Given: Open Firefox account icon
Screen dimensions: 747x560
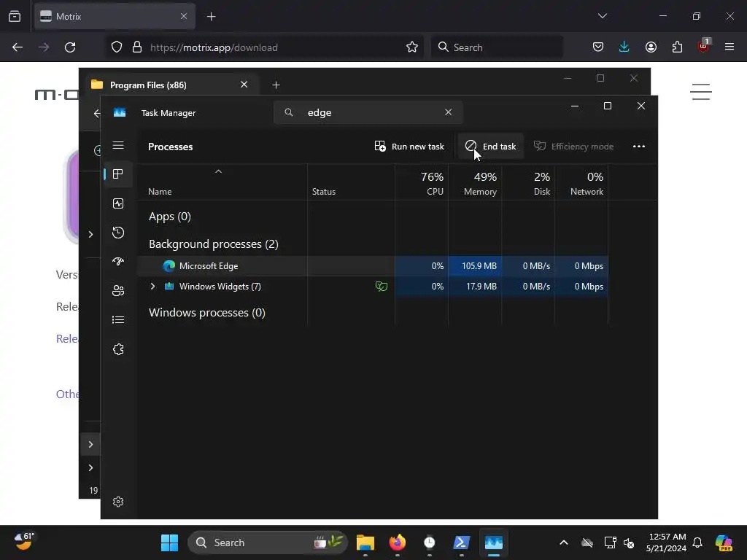Looking at the screenshot, I should point(651,47).
